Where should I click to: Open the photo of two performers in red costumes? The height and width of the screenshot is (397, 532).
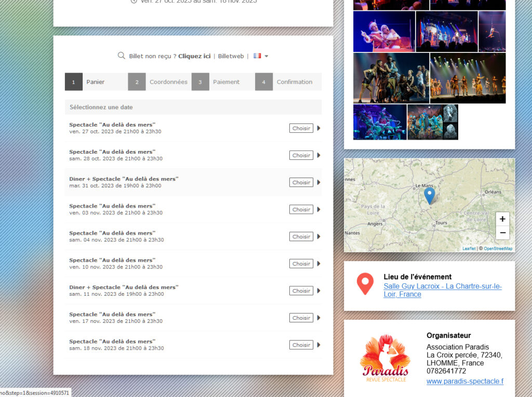(x=384, y=32)
